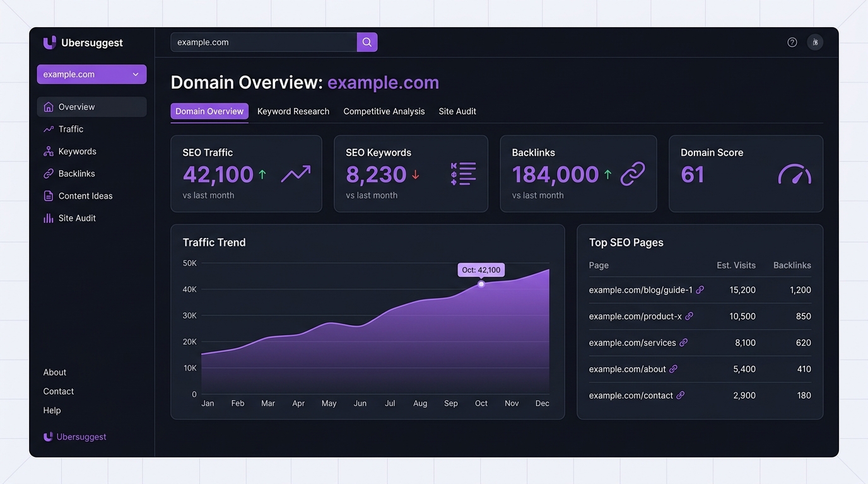Click the Backlinks chain icon in sidebar
868x484 pixels.
coord(49,173)
